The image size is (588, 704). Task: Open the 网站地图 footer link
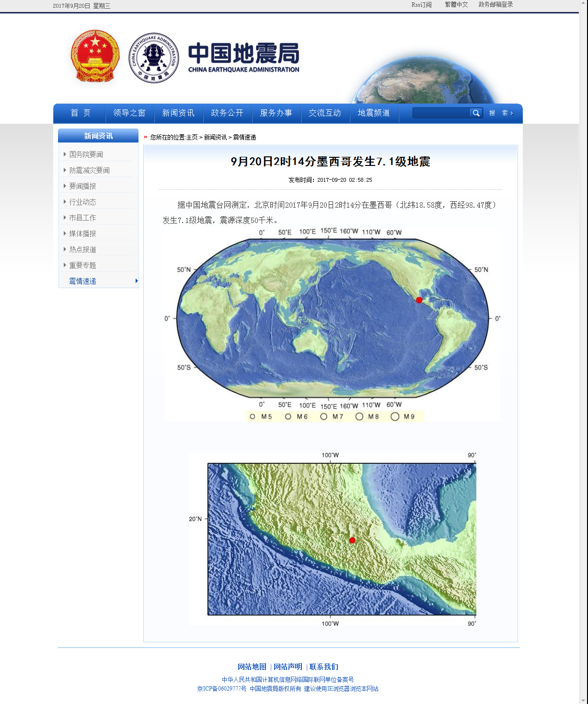click(x=252, y=667)
